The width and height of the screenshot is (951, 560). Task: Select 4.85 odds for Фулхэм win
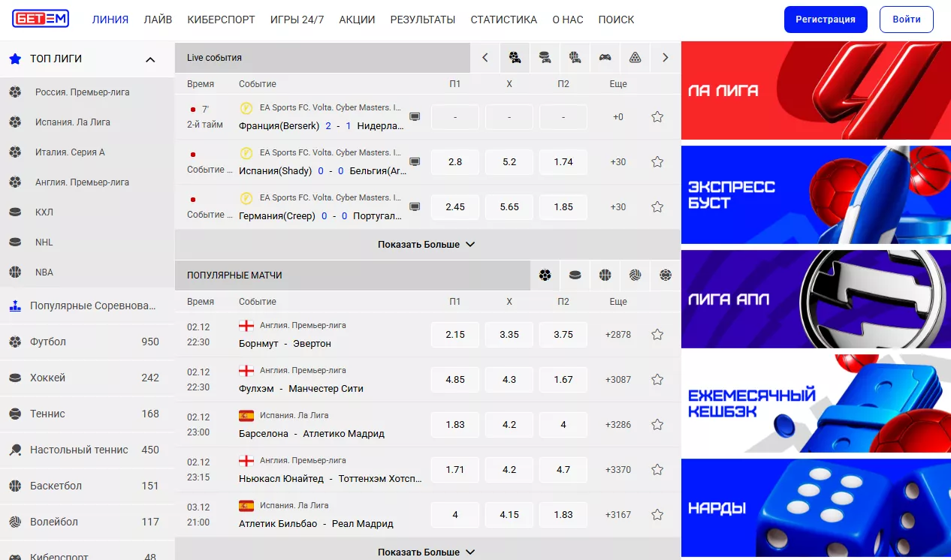click(x=454, y=380)
